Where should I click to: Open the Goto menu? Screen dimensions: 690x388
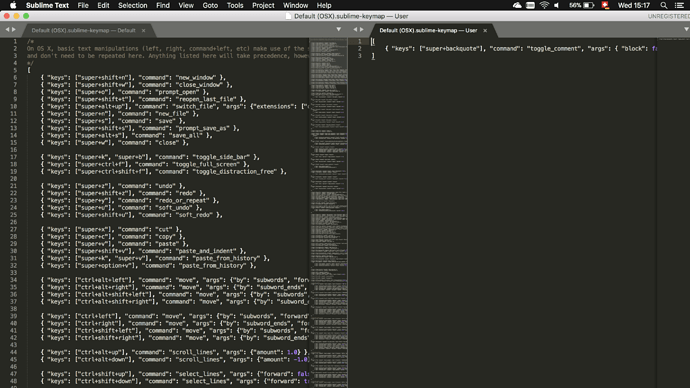click(210, 5)
